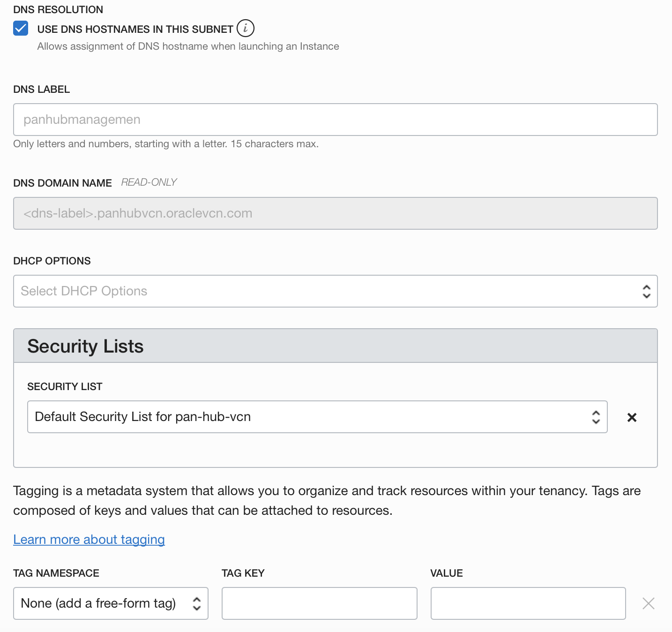Click the DNS Label field heading
The height and width of the screenshot is (632, 672).
(42, 89)
